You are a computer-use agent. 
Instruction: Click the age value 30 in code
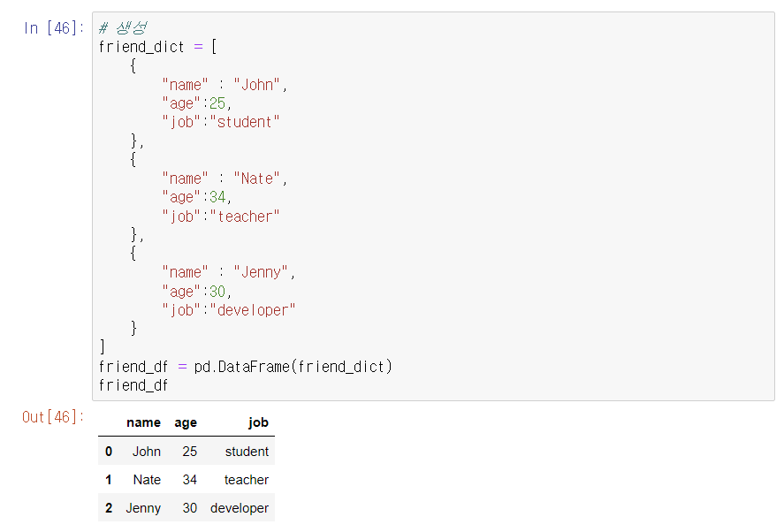point(217,291)
